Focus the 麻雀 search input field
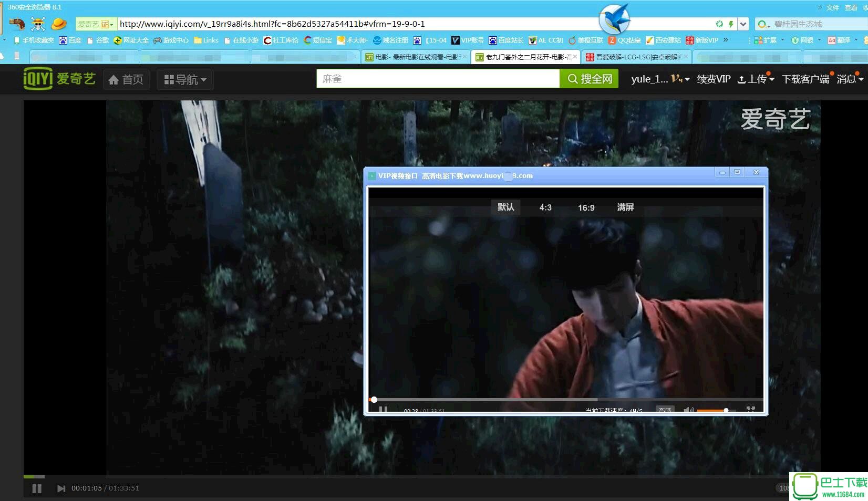Viewport: 868px width, 501px height. (438, 79)
